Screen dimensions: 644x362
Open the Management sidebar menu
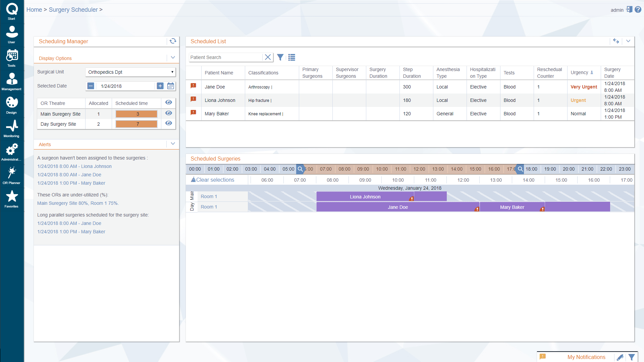click(12, 82)
